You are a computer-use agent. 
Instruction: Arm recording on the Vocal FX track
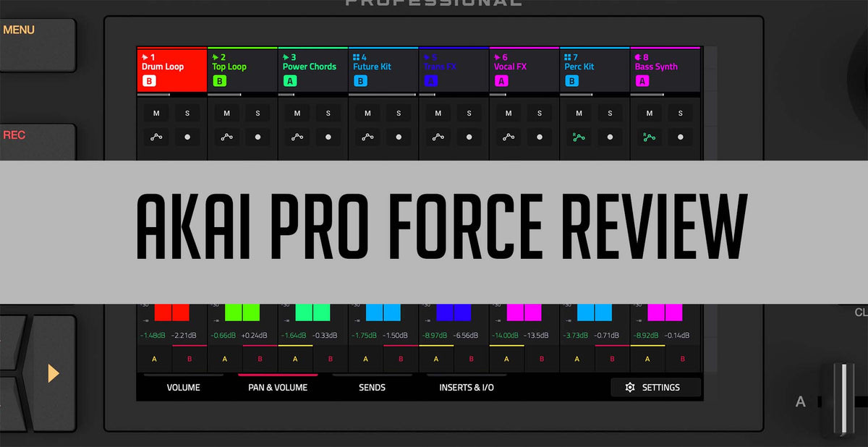coord(539,137)
